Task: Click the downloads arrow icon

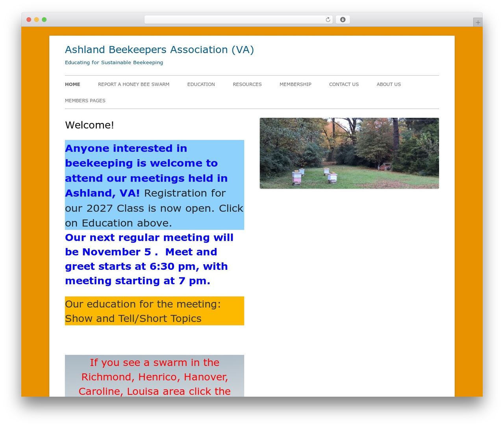Action: click(x=343, y=20)
